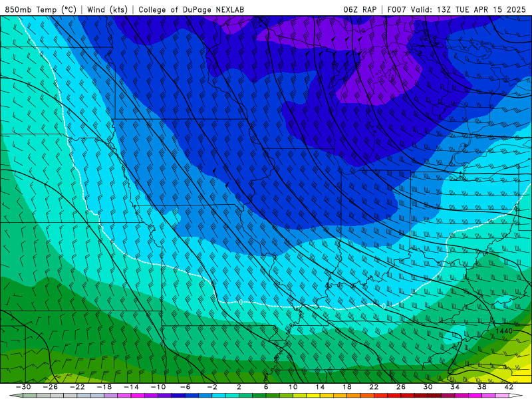The width and height of the screenshot is (532, 399).
Task: Click the "College of DuPage NEXLAB" credit text
Action: [x=191, y=9]
